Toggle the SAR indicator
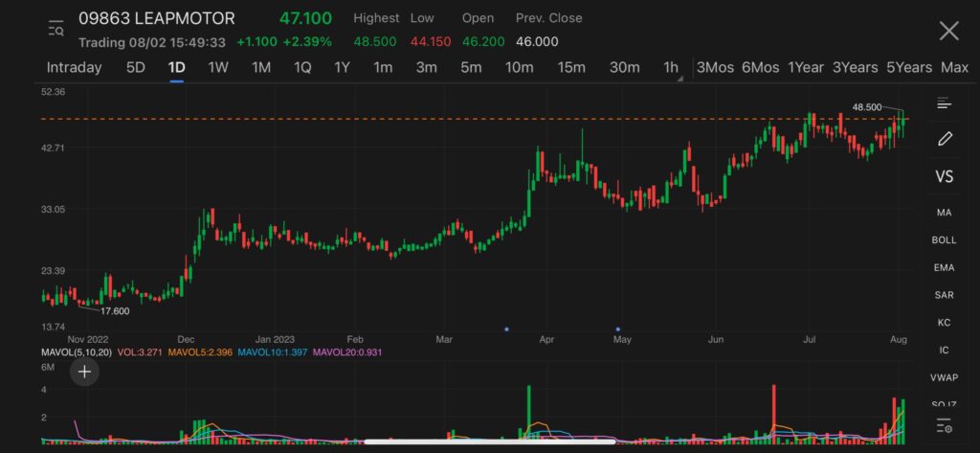The image size is (980, 453). (944, 295)
